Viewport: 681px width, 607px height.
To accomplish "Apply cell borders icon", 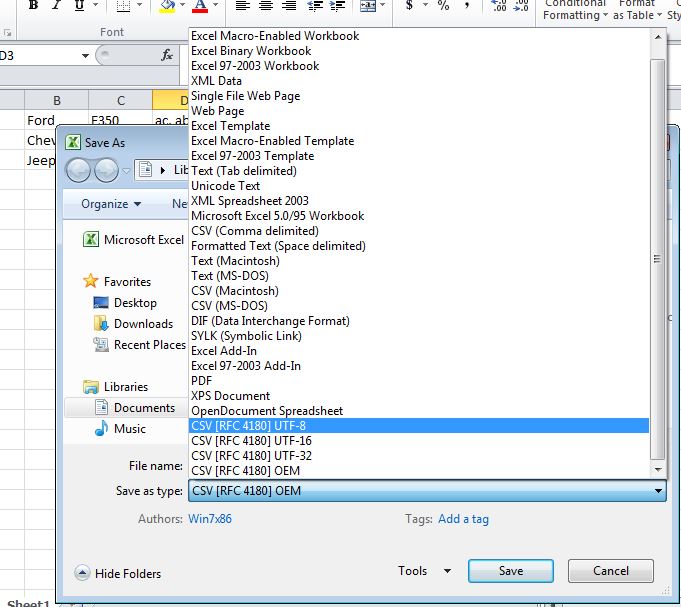I will tap(123, 5).
